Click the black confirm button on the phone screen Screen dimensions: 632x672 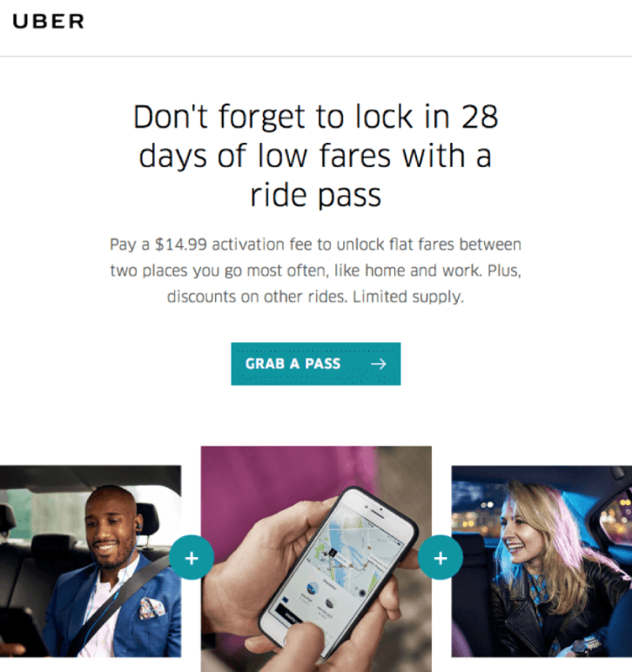point(288,614)
